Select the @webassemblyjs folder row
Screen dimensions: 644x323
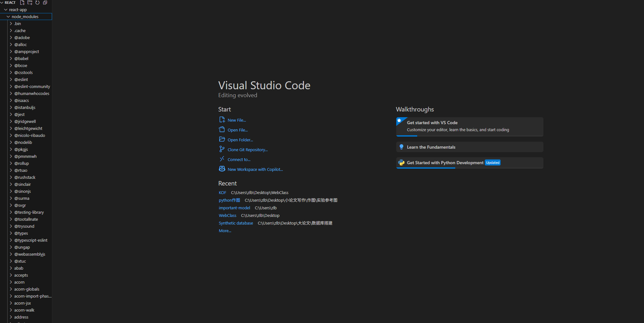pos(26,254)
